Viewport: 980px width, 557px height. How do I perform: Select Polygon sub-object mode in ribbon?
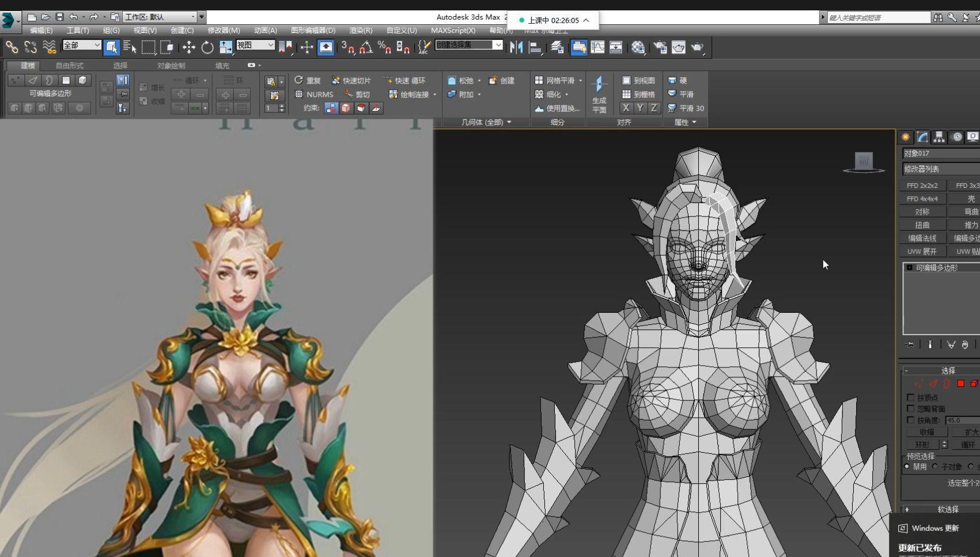click(x=66, y=80)
